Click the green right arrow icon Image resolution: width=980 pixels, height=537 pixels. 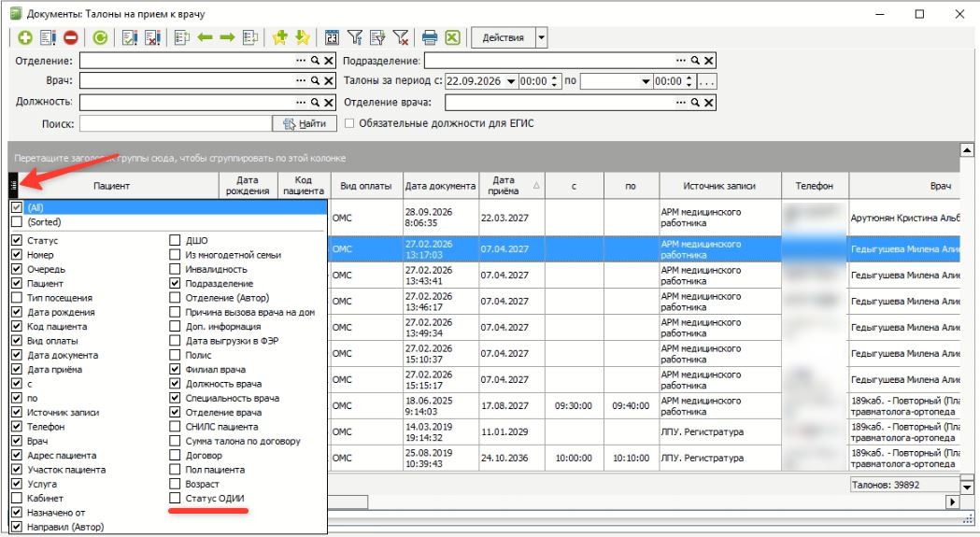[227, 37]
